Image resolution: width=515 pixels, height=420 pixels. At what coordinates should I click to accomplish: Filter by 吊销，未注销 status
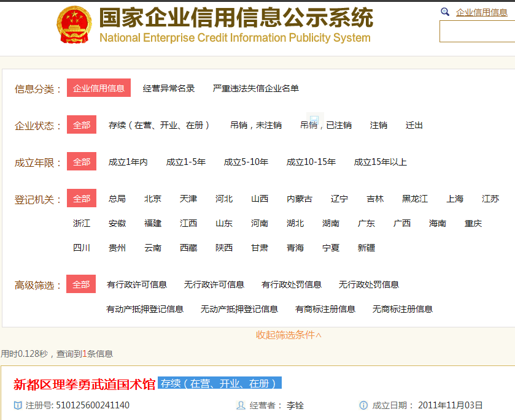256,125
